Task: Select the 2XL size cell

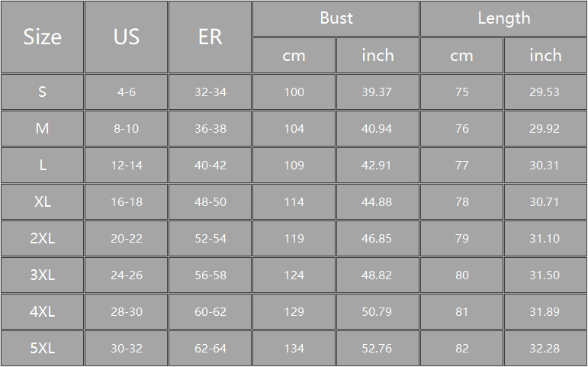Action: tap(42, 239)
